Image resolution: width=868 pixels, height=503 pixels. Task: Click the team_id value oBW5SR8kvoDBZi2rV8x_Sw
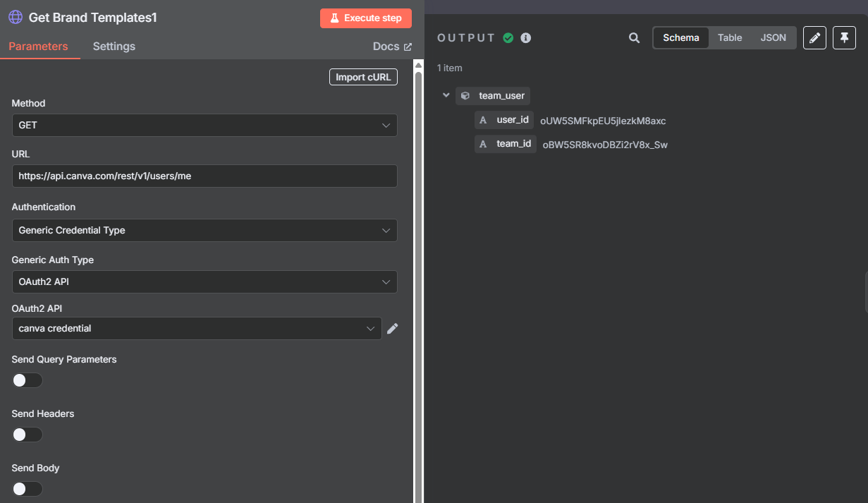point(605,145)
